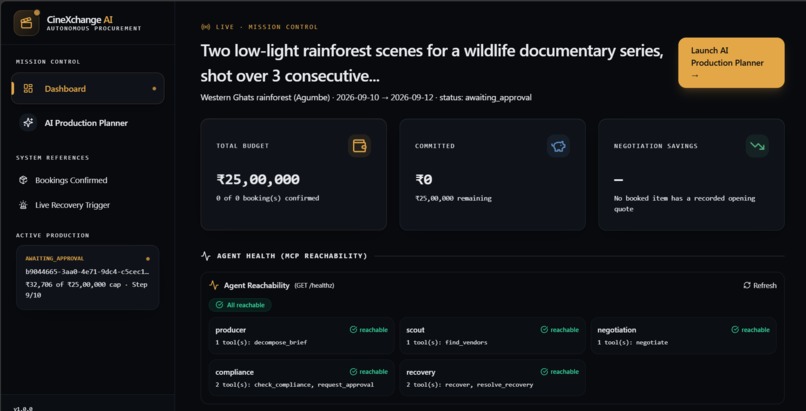The height and width of the screenshot is (411, 806).
Task: Click the Bookings Confirmed cube icon
Action: [x=23, y=180]
